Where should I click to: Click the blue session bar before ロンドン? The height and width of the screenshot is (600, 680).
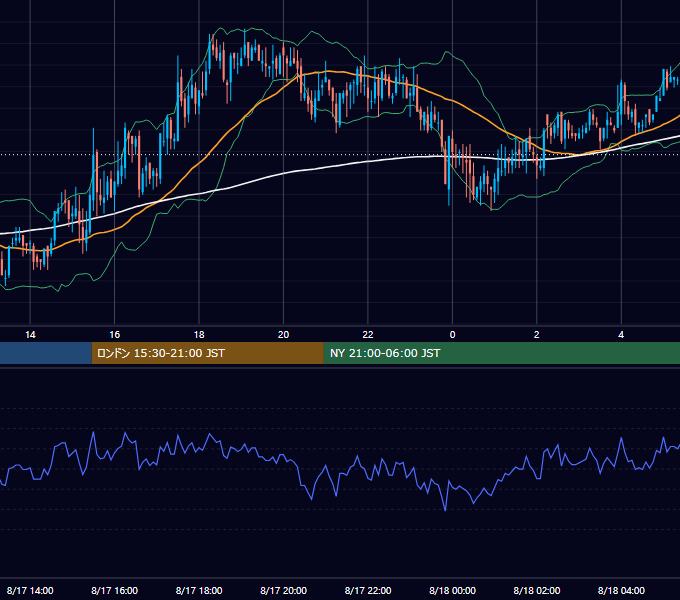coord(46,353)
